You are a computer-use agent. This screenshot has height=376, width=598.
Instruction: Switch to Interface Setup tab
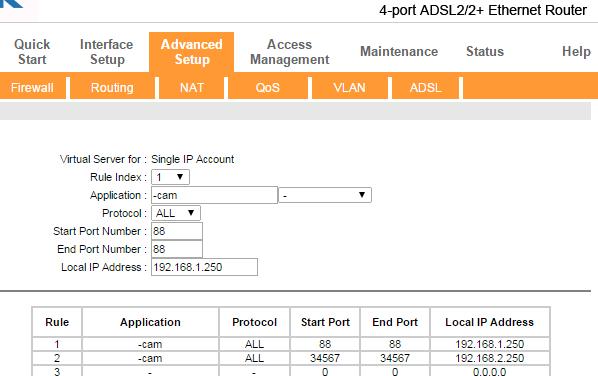106,52
